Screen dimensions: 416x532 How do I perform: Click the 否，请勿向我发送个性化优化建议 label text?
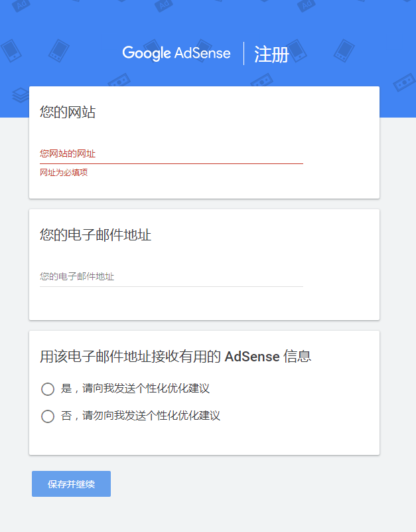pyautogui.click(x=140, y=416)
